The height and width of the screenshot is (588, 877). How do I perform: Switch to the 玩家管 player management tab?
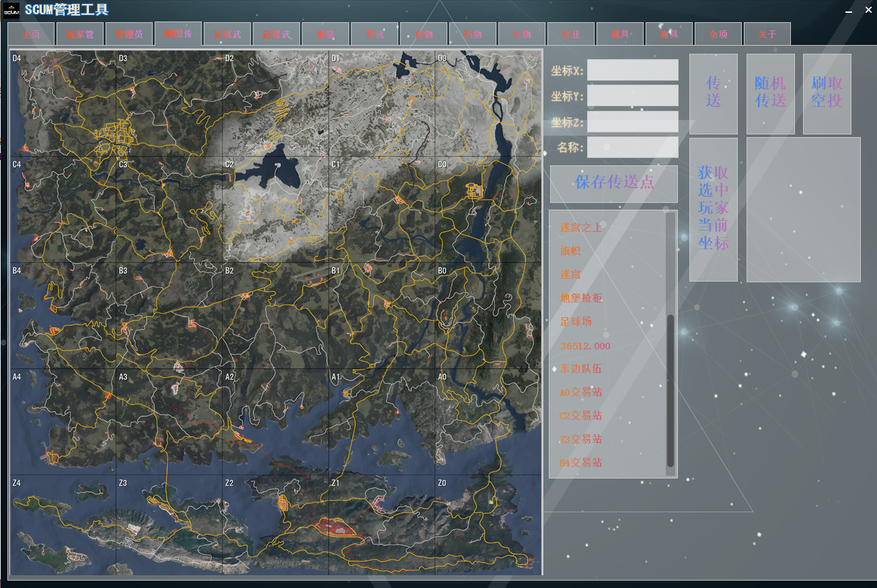80,34
